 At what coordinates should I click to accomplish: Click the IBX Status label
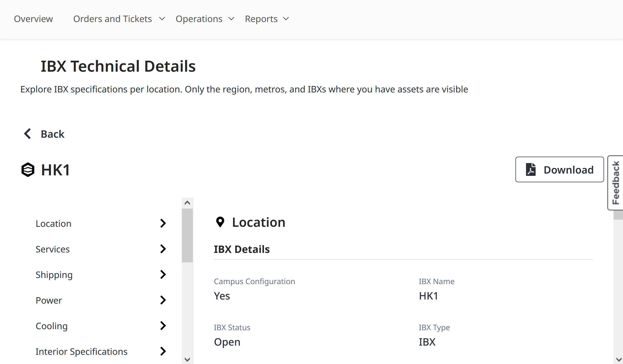232,328
